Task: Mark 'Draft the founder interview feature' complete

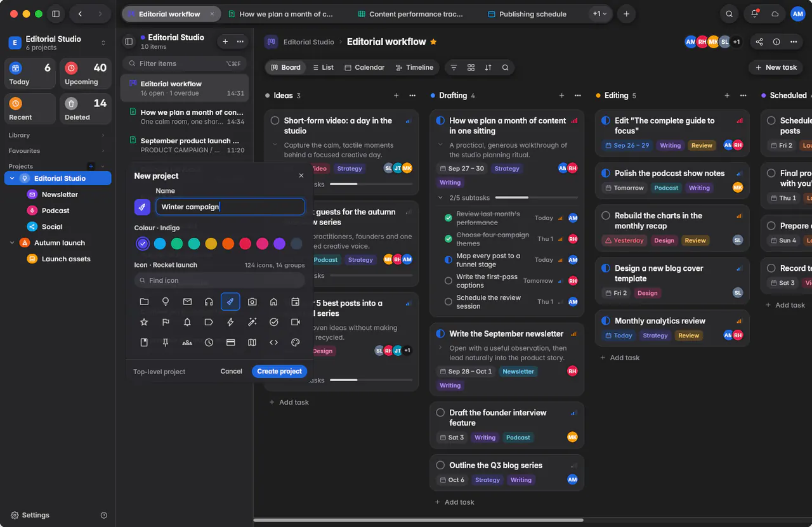Action: (440, 413)
